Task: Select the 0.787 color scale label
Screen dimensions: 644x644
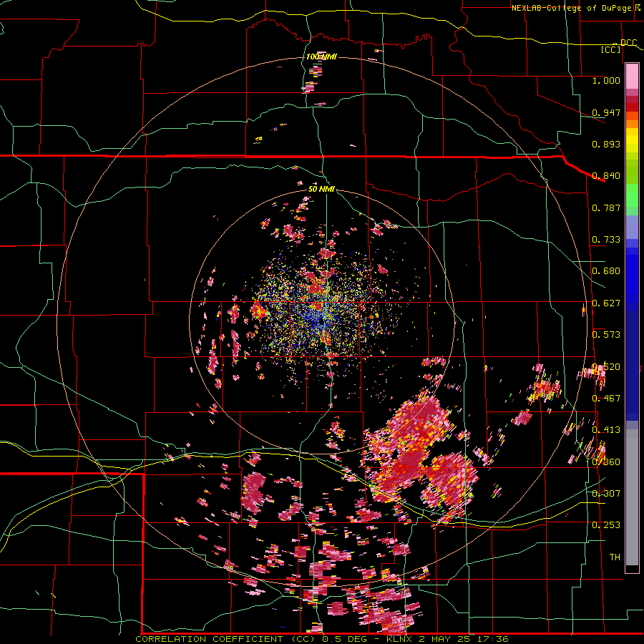Action: (606, 208)
